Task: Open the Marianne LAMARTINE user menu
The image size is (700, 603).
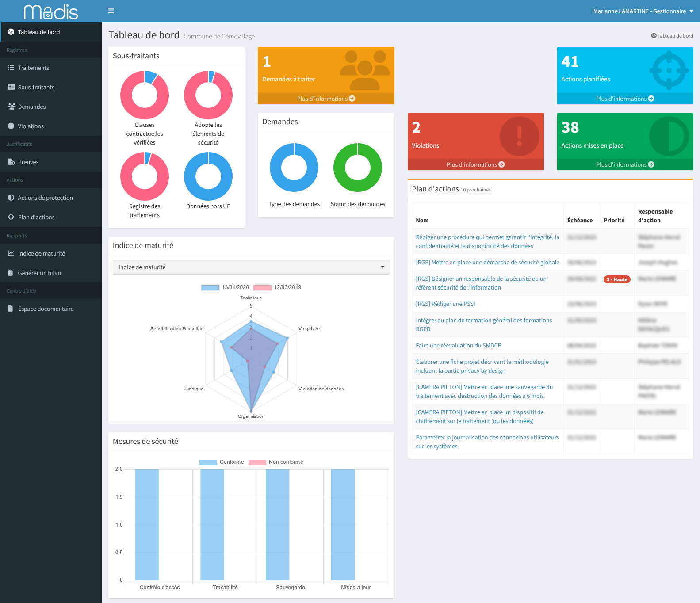Action: [643, 11]
